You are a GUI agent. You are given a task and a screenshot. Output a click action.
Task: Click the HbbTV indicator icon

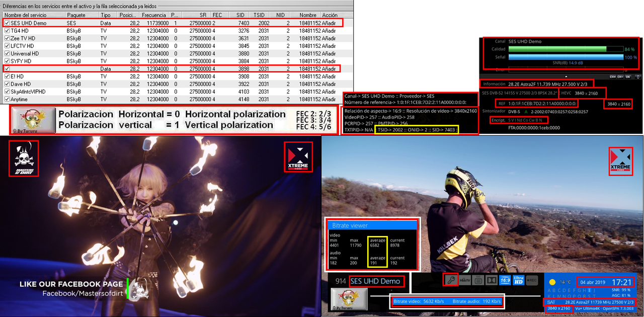465,279
